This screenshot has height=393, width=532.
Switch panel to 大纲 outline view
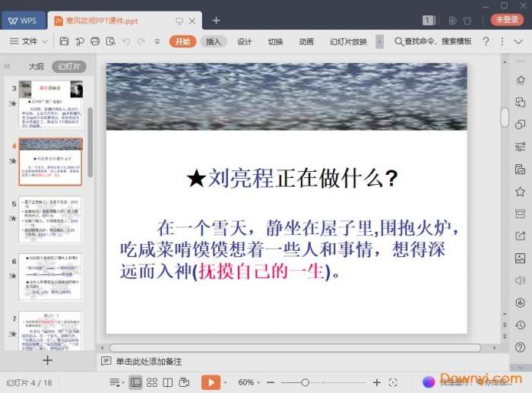(x=36, y=67)
